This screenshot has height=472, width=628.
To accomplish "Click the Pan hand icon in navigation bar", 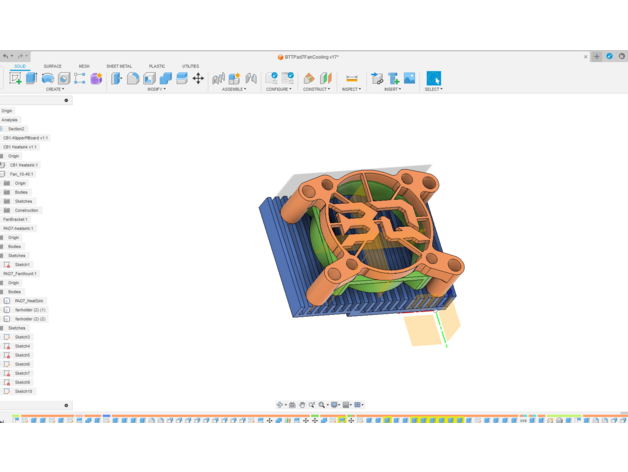I will 302,405.
